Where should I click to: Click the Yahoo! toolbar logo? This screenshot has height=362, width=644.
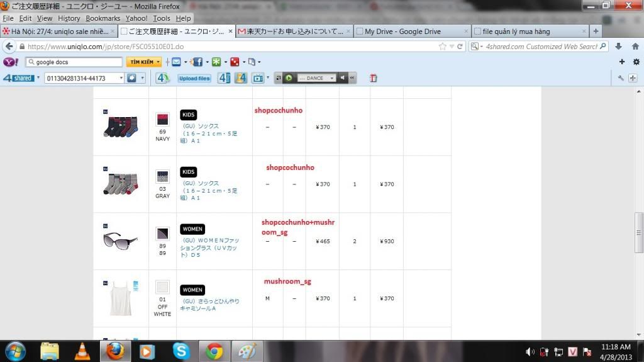click(x=11, y=62)
